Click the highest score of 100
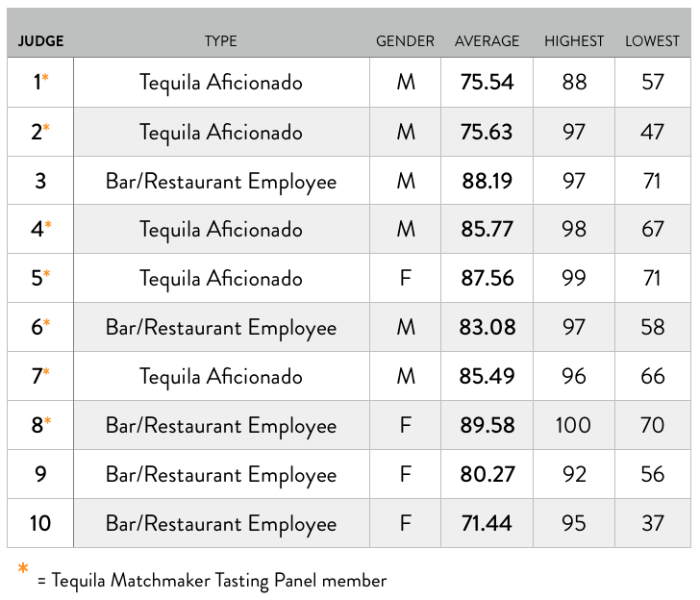Screen dimensions: 700x600 coord(574,425)
